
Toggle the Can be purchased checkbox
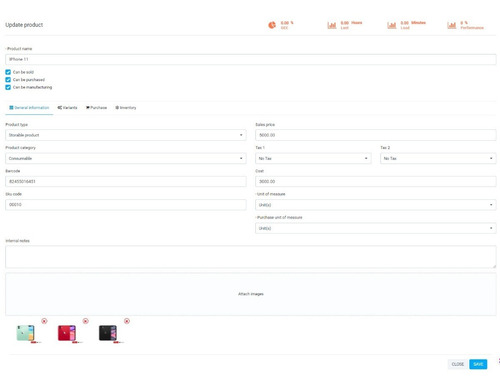8,80
